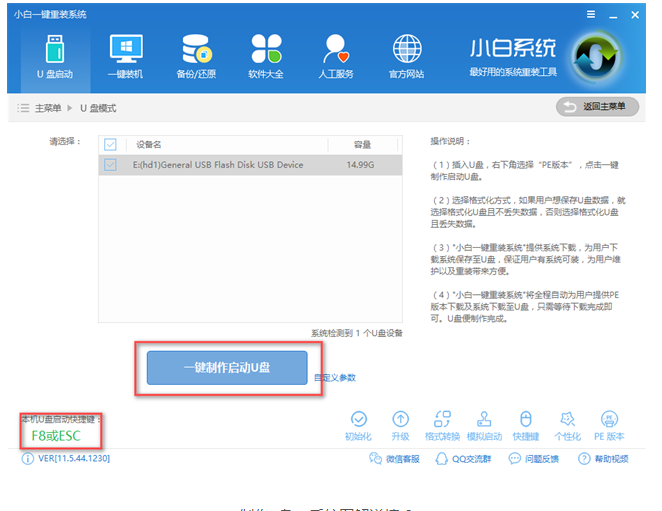The image size is (662, 511).
Task: Click the VER[11.5.44.1230] info icon
Action: [x=27, y=459]
